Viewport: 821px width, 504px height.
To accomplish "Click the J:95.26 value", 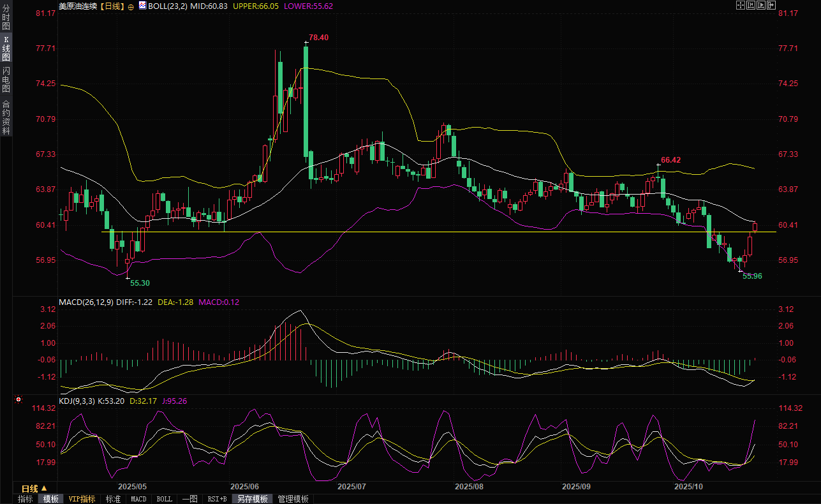I will (174, 401).
